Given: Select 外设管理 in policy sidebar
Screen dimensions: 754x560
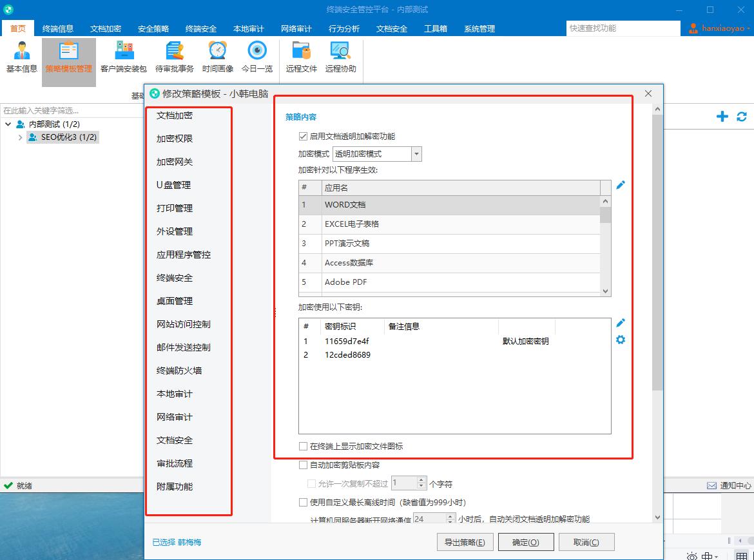Looking at the screenshot, I should pyautogui.click(x=175, y=231).
